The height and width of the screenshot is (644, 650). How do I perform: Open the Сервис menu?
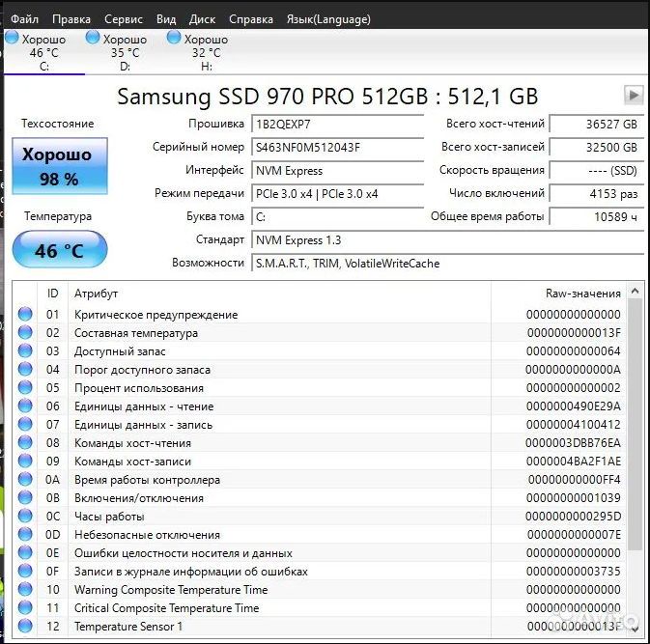[x=124, y=19]
